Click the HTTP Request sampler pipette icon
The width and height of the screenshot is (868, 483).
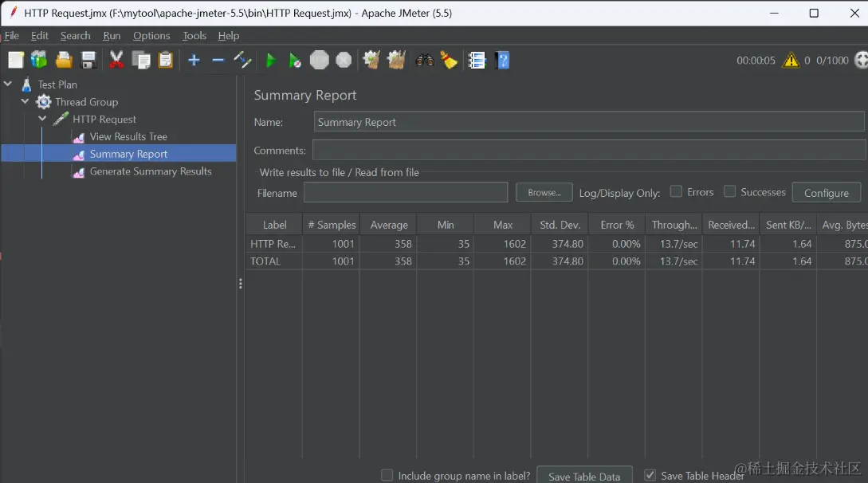pyautogui.click(x=61, y=119)
